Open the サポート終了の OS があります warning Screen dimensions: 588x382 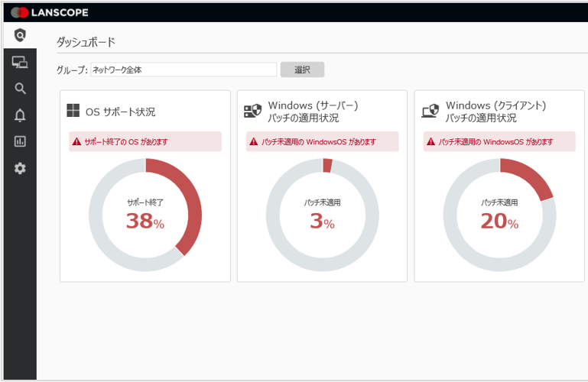point(145,142)
